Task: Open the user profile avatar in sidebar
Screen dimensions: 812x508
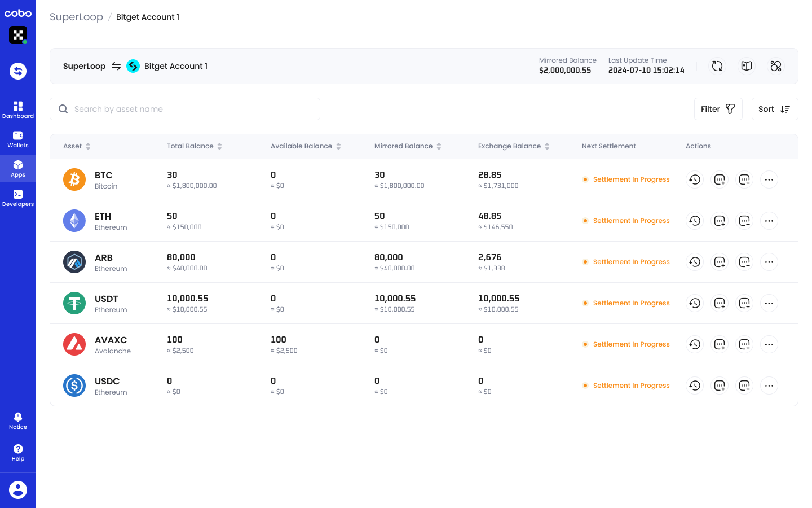Action: pyautogui.click(x=18, y=490)
